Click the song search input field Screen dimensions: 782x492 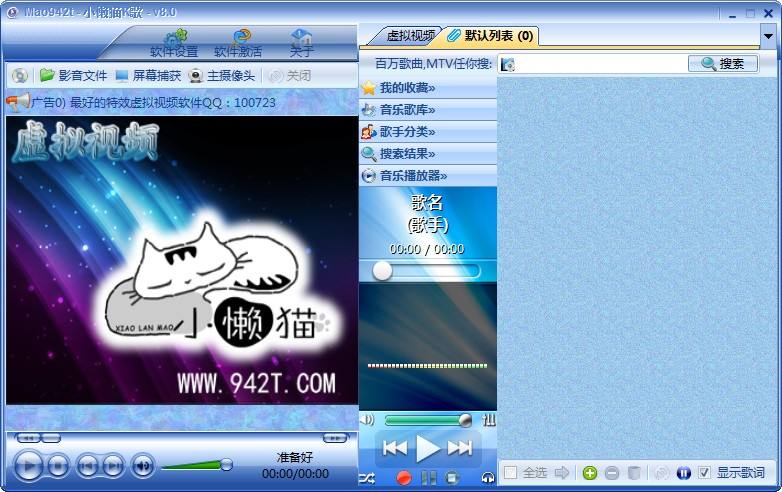601,64
